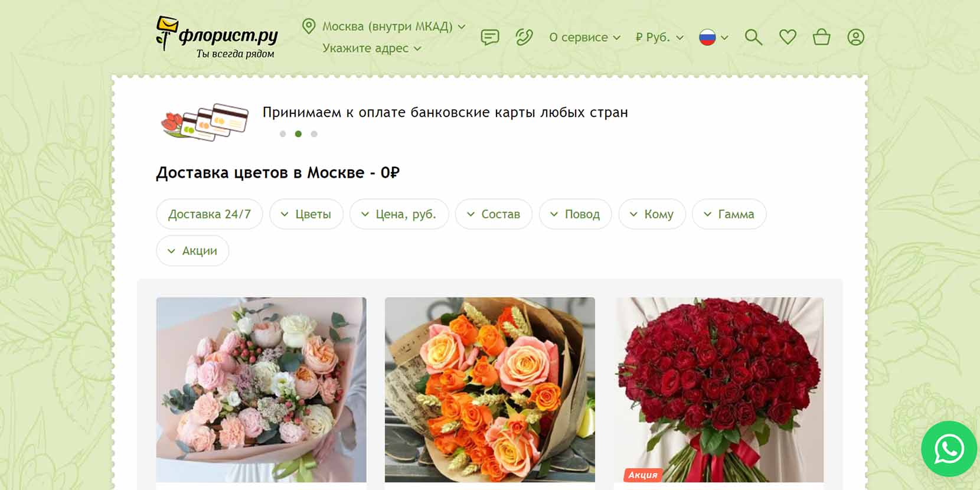The image size is (980, 490).
Task: Open the Цена, руб. filter
Action: 399,214
